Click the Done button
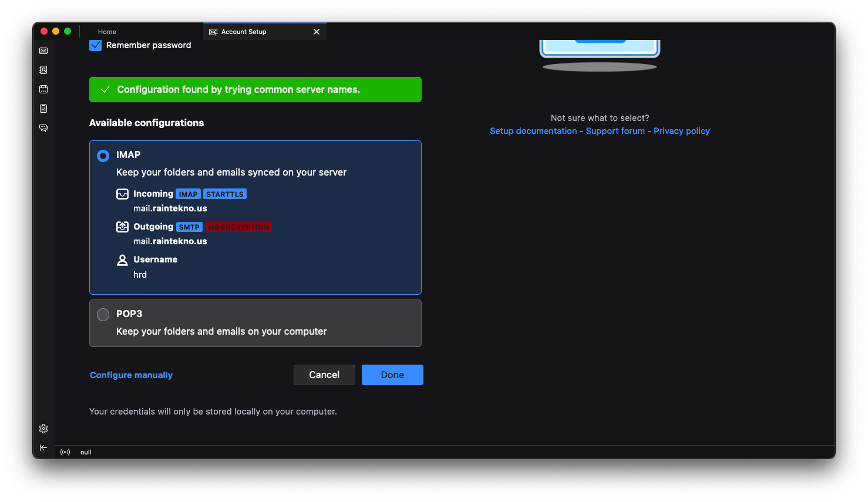868x502 pixels. (x=392, y=375)
